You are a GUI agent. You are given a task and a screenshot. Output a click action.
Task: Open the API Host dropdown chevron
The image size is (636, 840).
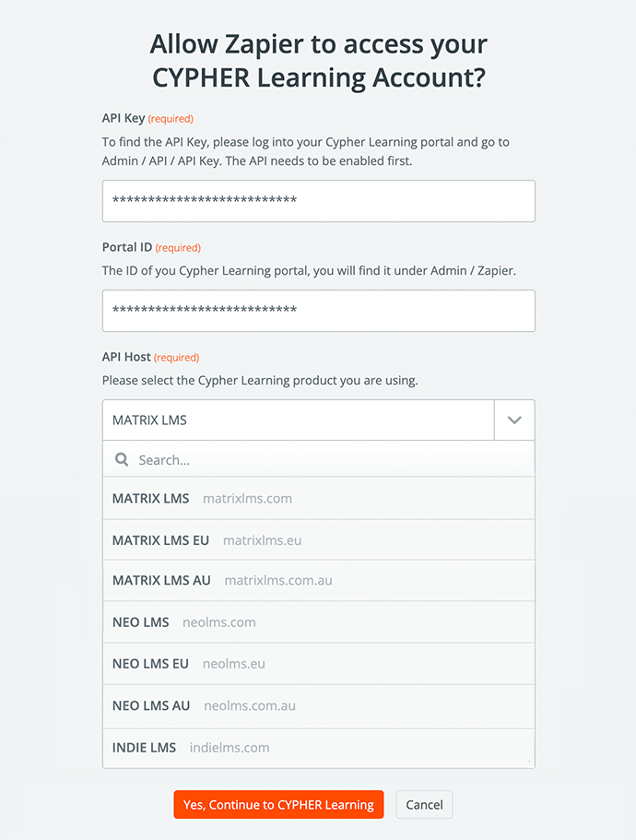(515, 420)
